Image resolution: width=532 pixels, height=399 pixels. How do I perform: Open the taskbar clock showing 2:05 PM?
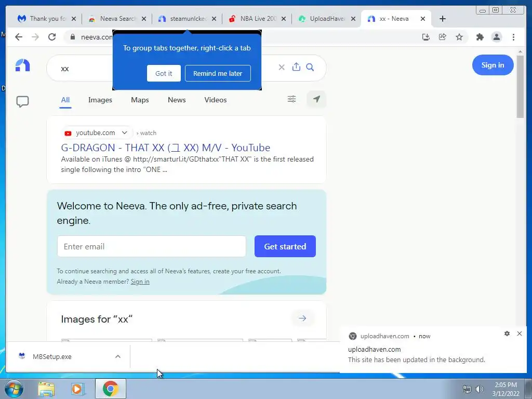click(x=506, y=389)
